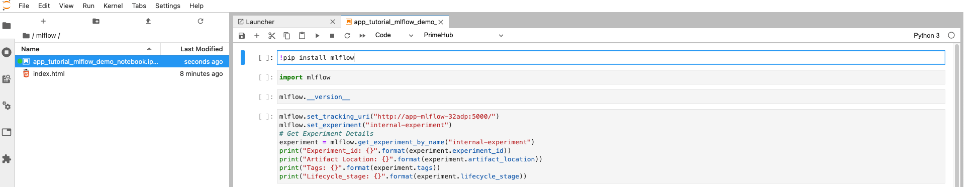Click the Python 3 kernel name
Screen dimensions: 980x187
coord(927,35)
